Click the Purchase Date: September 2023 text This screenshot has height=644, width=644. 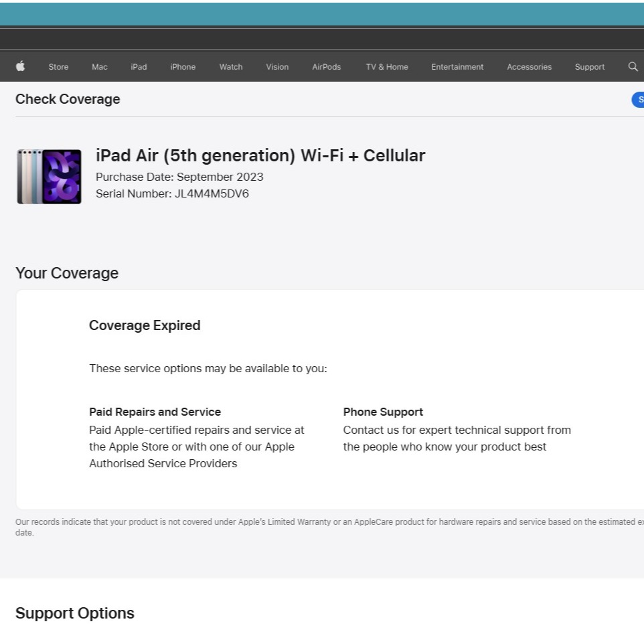pos(179,177)
